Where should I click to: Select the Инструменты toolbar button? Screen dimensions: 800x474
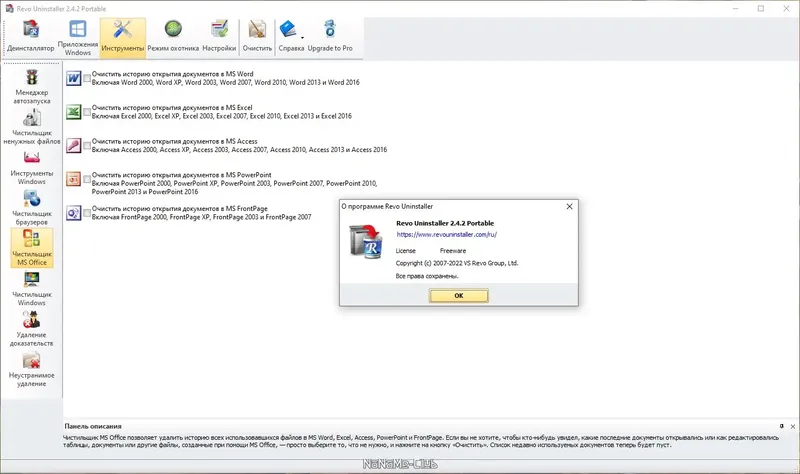point(122,36)
